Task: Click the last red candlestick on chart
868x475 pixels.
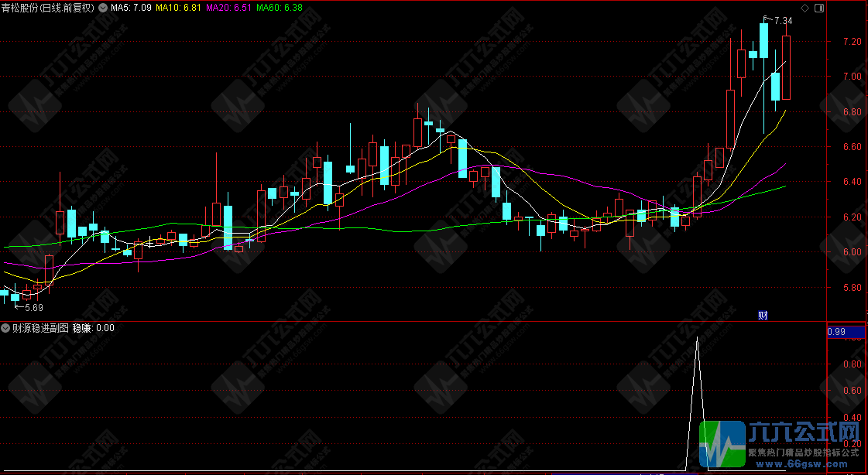Action: 786,67
